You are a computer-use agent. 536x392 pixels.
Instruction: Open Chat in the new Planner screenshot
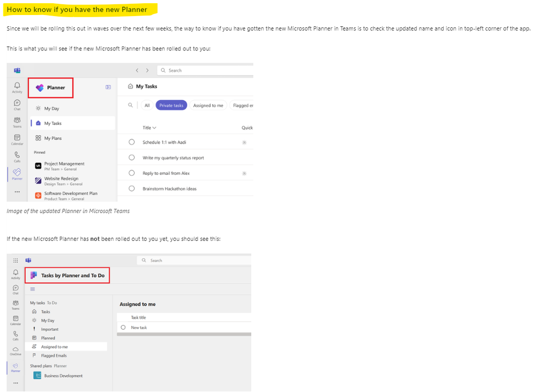[x=17, y=105]
